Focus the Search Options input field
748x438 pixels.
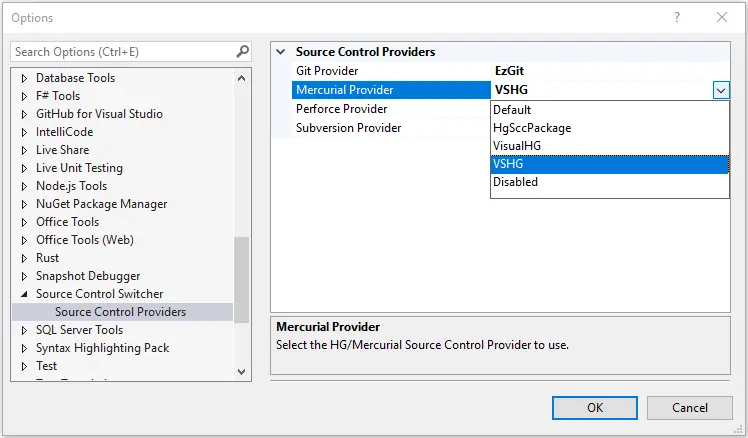tap(124, 52)
